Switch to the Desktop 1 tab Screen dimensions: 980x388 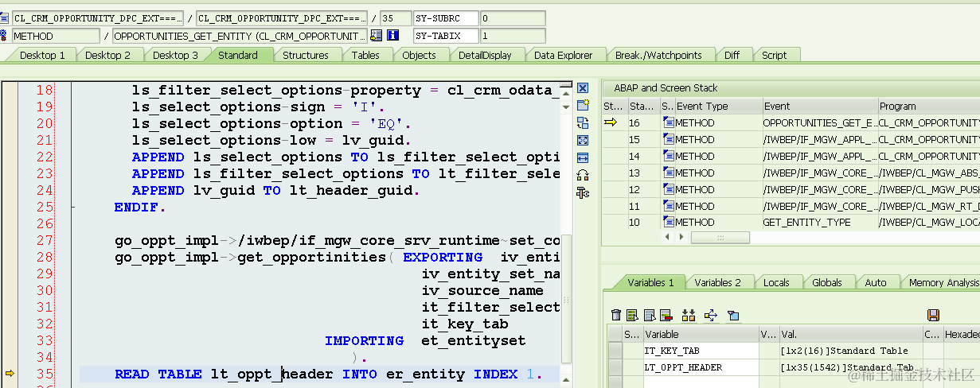(42, 55)
